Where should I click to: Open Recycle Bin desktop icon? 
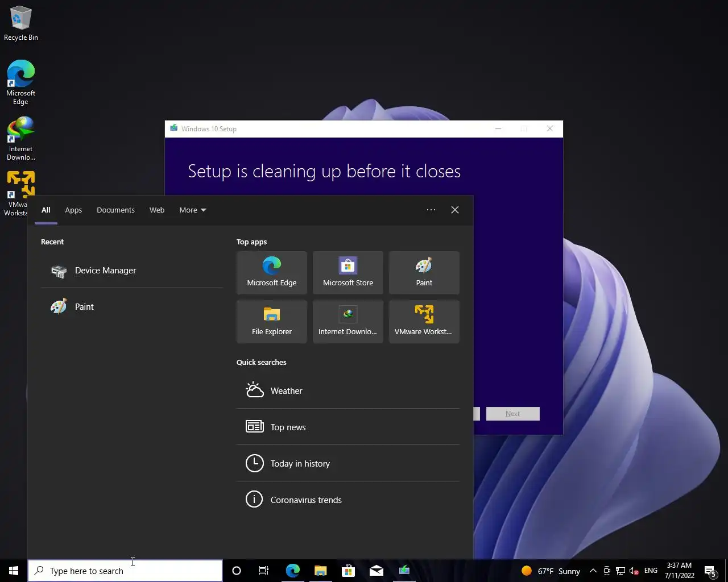point(20,24)
